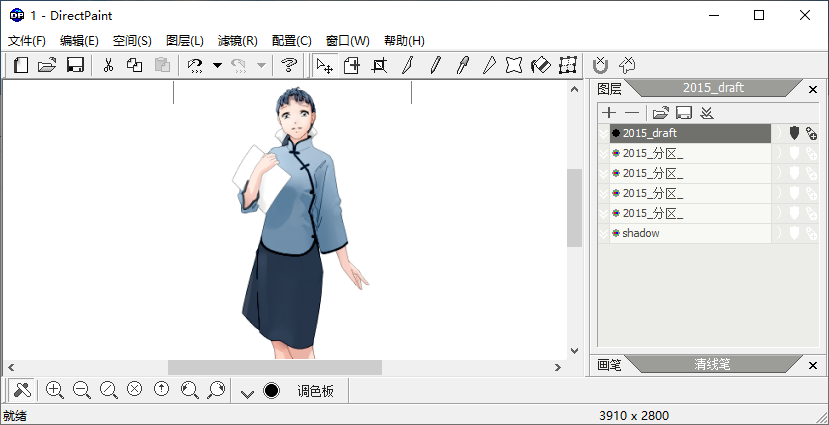This screenshot has width=829, height=425.
Task: Delete layer using the minus icon
Action: click(x=632, y=113)
